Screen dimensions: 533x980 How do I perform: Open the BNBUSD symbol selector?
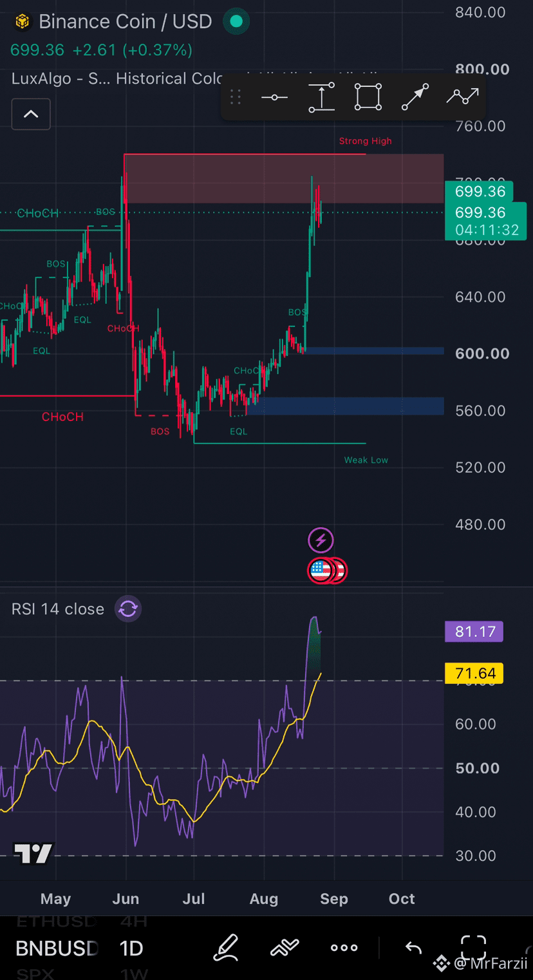[57, 948]
